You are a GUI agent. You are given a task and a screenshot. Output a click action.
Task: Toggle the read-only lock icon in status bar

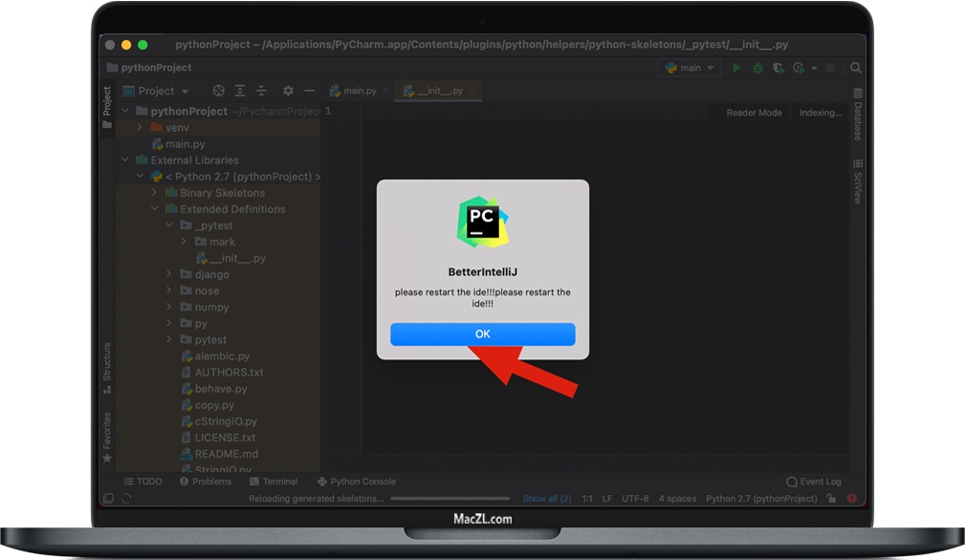tap(831, 499)
